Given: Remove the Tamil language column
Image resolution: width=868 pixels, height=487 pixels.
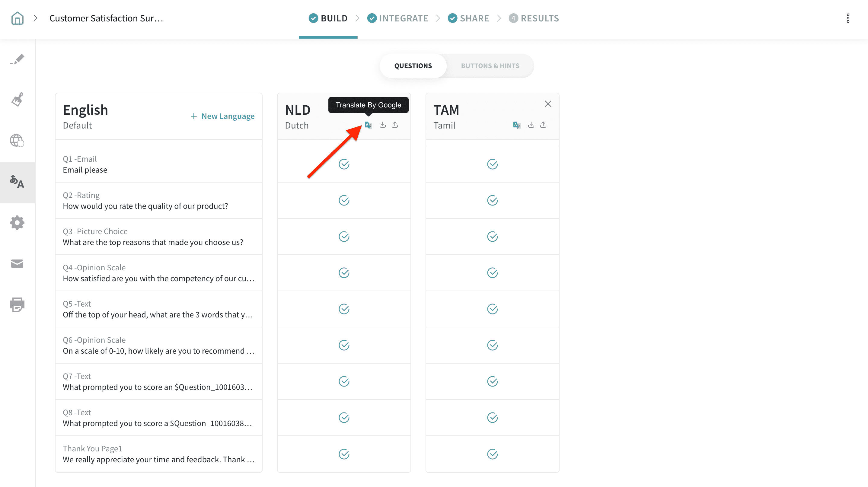Looking at the screenshot, I should (548, 104).
